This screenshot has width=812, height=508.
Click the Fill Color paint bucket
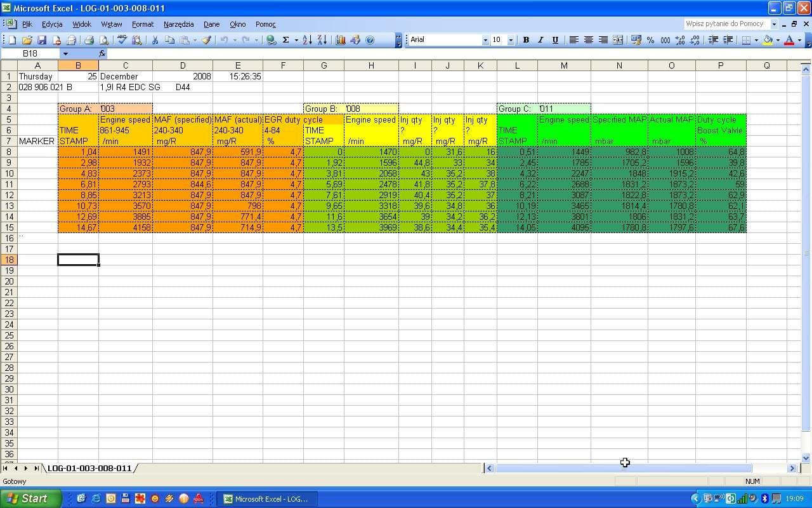pos(768,40)
